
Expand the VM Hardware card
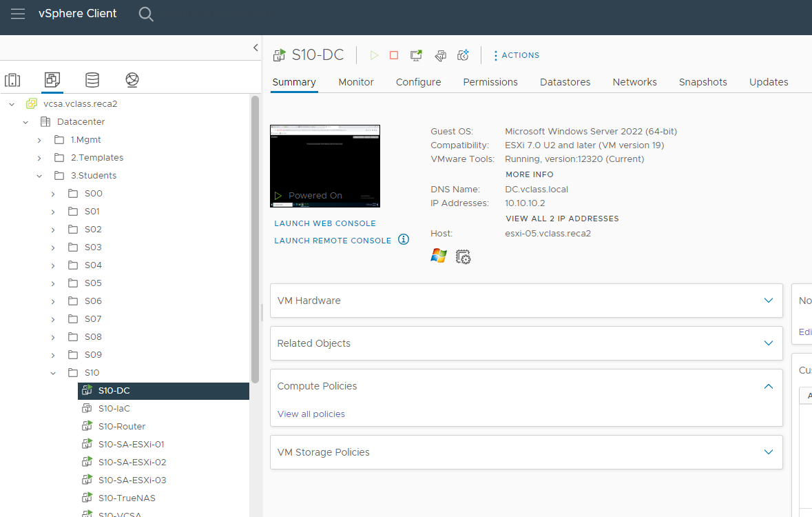[769, 301]
